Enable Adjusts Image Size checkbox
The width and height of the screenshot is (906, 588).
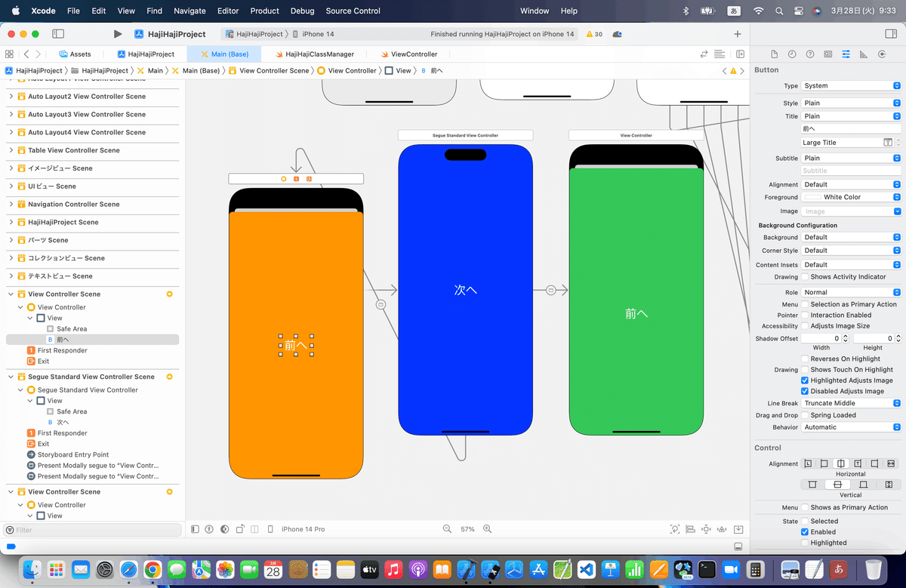[805, 326]
